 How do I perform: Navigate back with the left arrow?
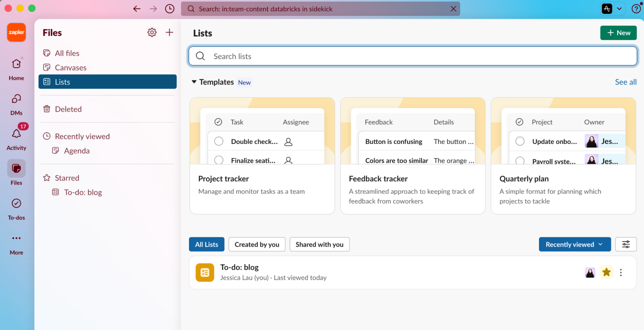coord(137,9)
